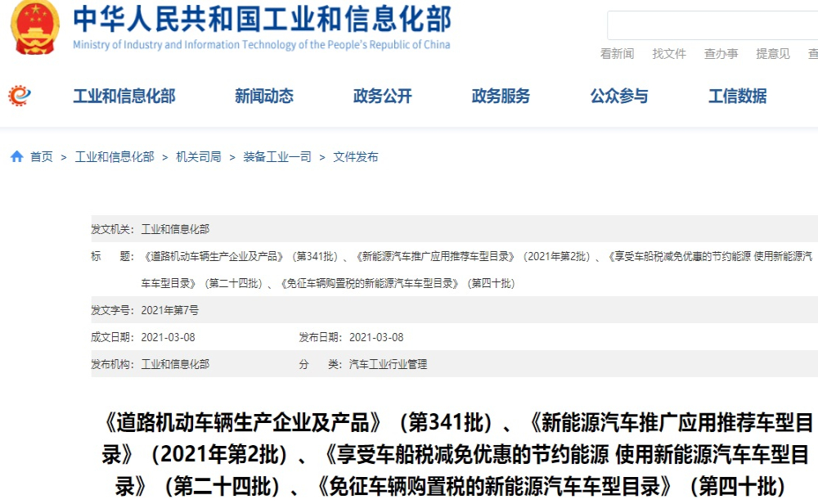The width and height of the screenshot is (818, 504).
Task: Click the blue home icon in breadcrumb
Action: point(16,156)
